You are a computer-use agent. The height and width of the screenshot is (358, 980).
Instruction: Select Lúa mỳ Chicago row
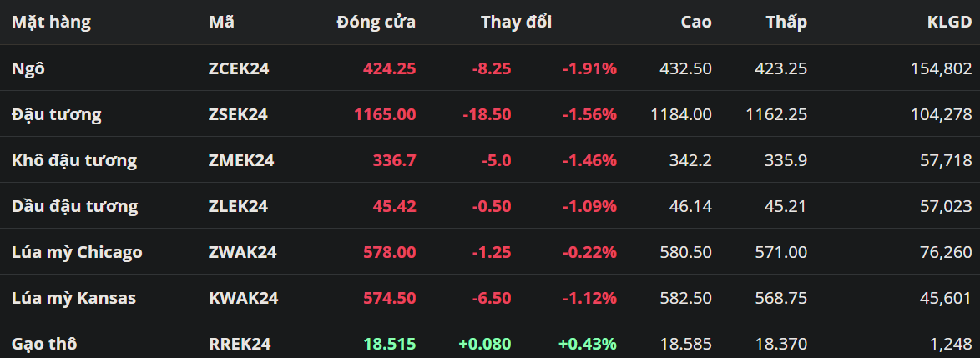tap(77, 252)
